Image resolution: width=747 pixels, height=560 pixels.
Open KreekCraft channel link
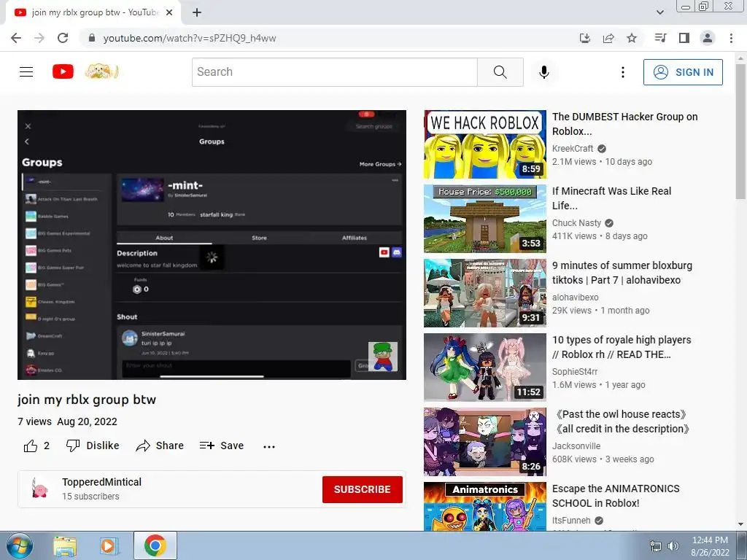click(573, 149)
